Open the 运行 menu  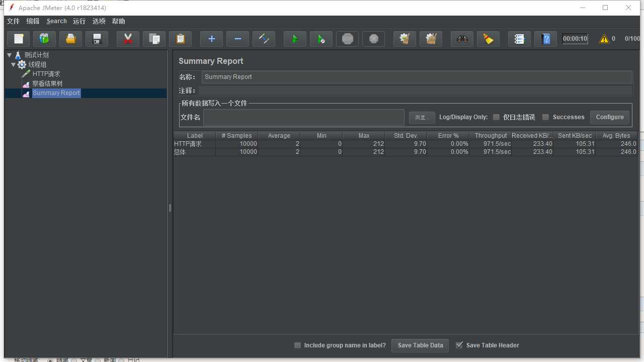pos(79,21)
